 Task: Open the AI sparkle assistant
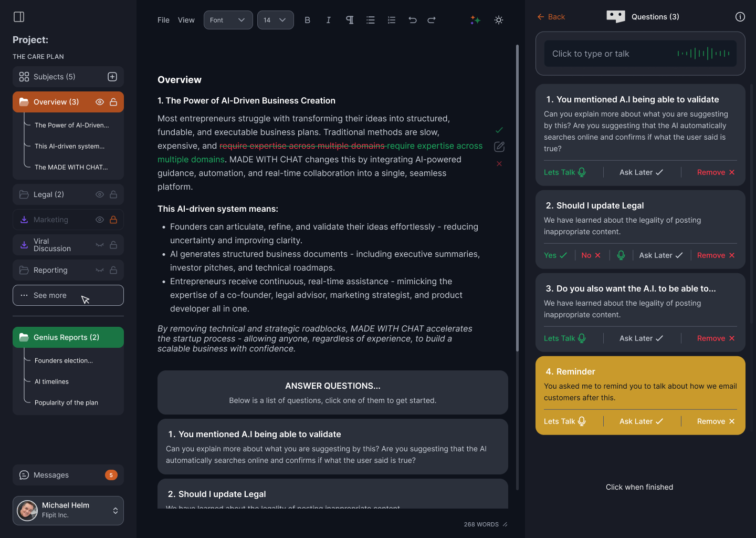[475, 20]
